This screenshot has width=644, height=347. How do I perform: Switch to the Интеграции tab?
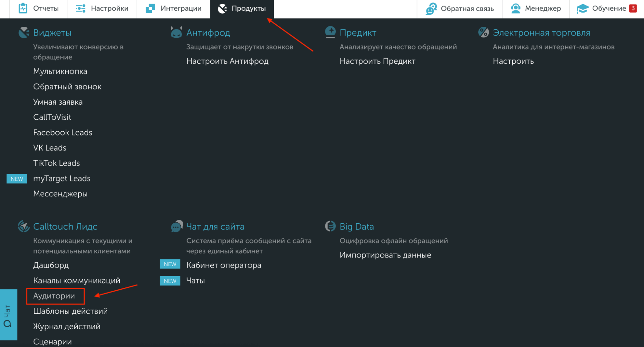click(174, 9)
